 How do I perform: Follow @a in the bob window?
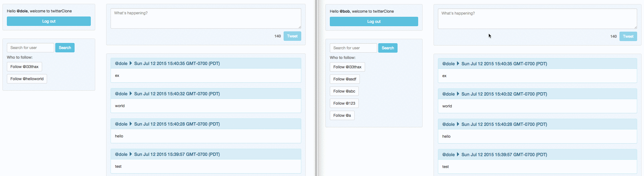[342, 115]
